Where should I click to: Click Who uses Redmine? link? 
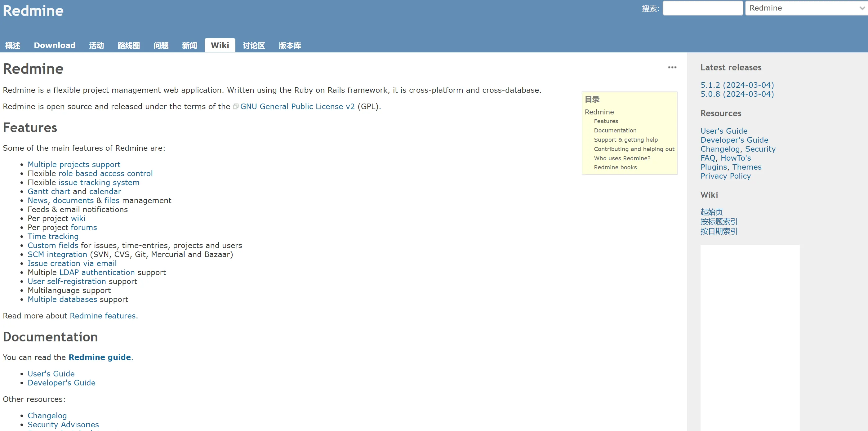[622, 159]
